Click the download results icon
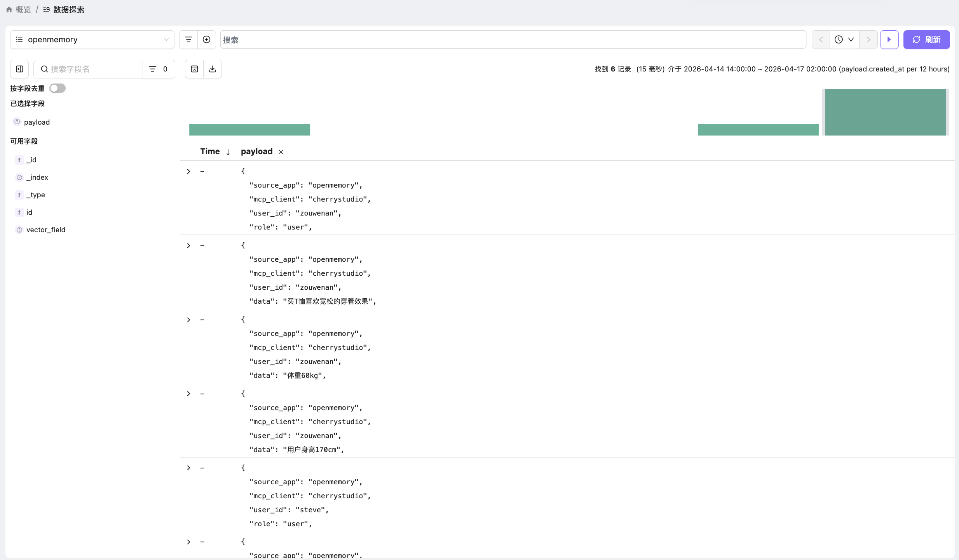959x560 pixels. point(213,69)
